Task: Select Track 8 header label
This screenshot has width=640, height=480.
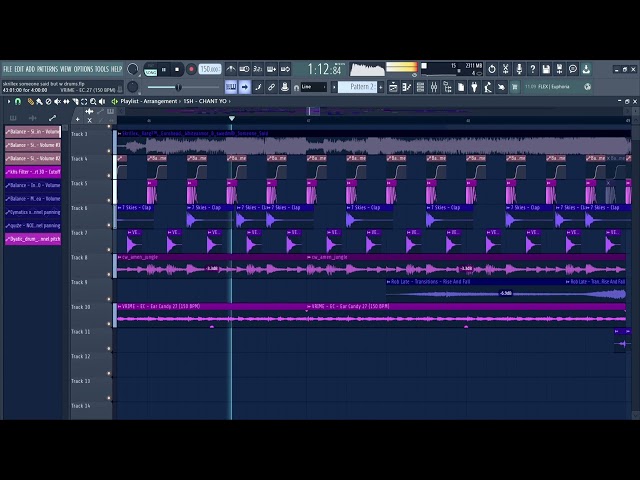Action: pos(79,258)
